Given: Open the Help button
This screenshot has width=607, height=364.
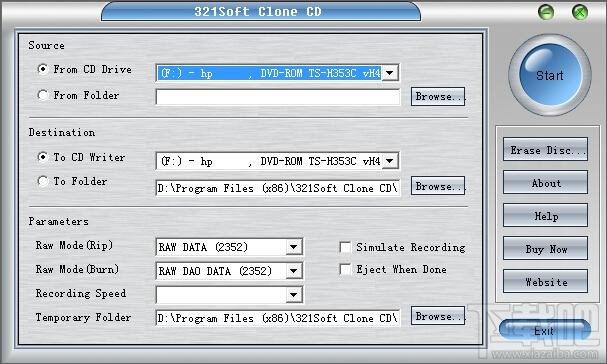Looking at the screenshot, I should 545,215.
